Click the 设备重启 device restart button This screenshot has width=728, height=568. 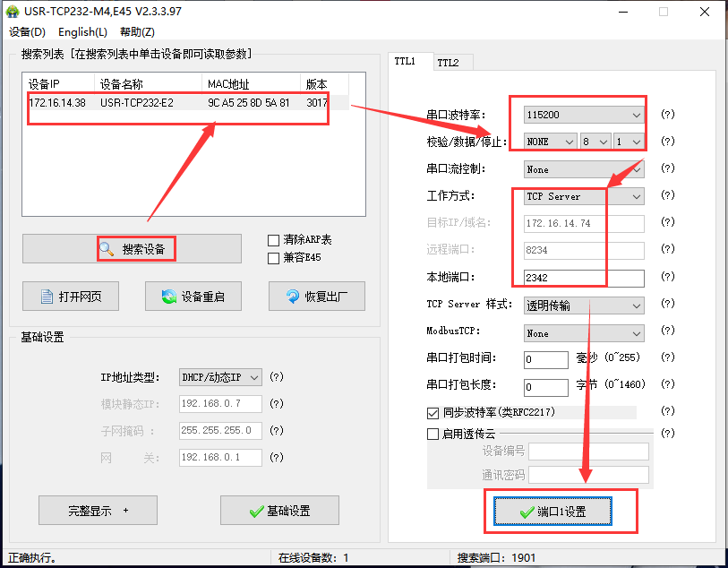click(x=193, y=297)
